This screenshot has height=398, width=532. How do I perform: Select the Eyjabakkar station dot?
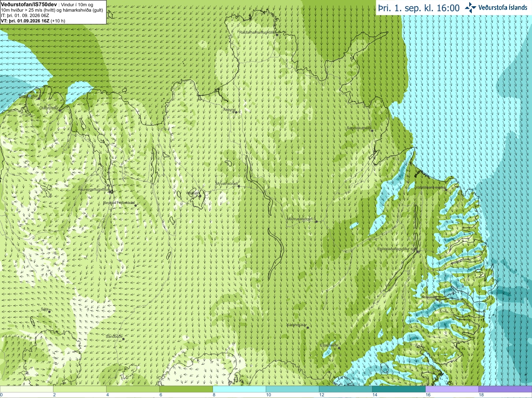340,348
